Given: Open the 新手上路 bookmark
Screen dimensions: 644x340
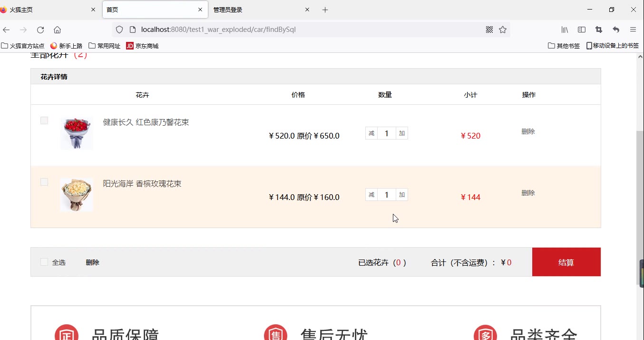Looking at the screenshot, I should click(x=66, y=46).
